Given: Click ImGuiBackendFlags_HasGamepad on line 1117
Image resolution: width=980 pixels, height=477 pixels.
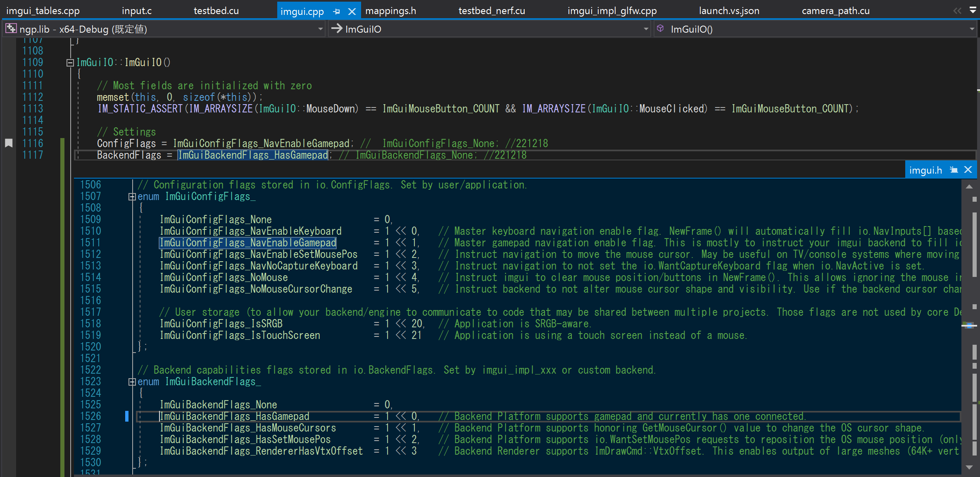Looking at the screenshot, I should coord(253,155).
